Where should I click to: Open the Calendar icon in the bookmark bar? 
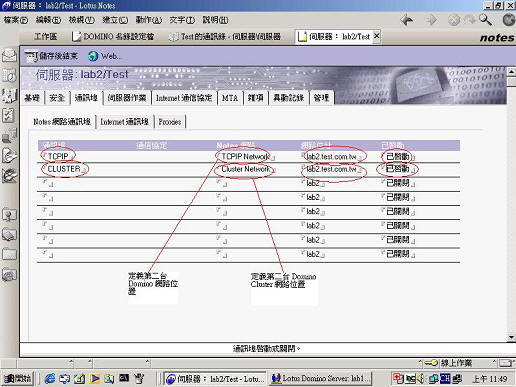(x=9, y=75)
